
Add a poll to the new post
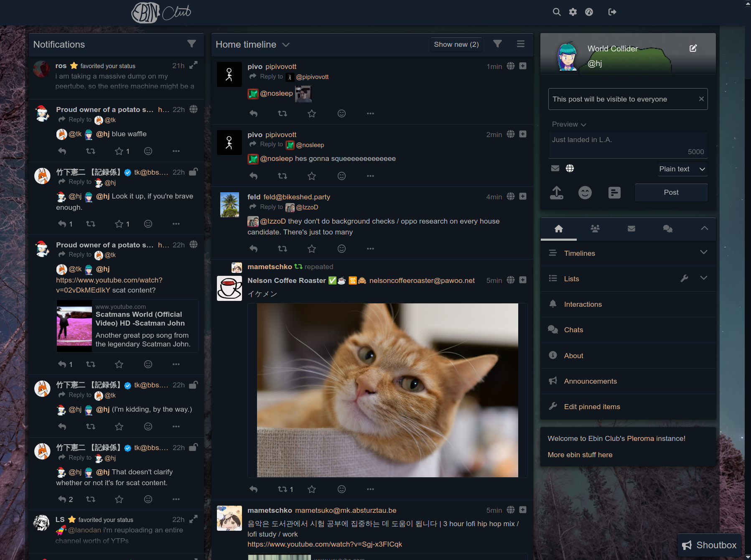click(614, 193)
